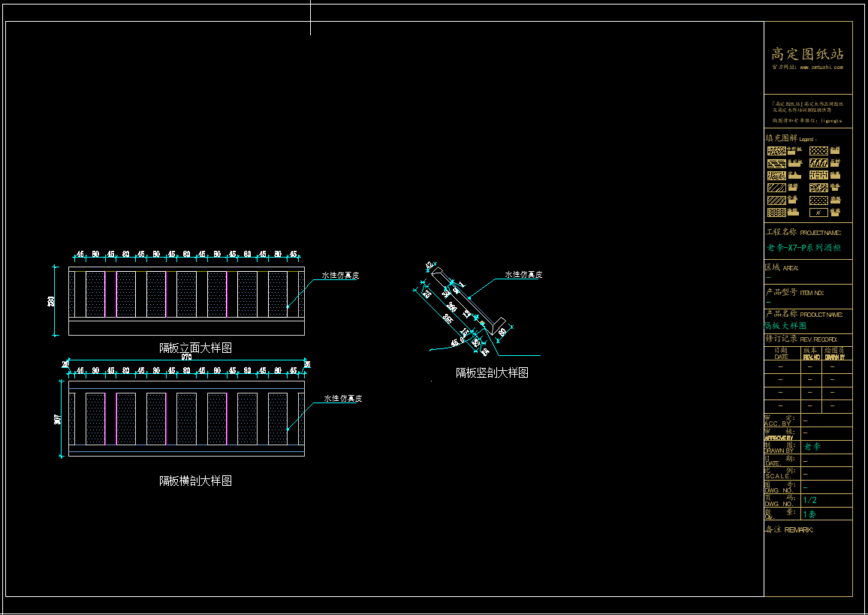
Task: Open the www.zmtuzhi.com website text
Action: pyautogui.click(x=821, y=67)
